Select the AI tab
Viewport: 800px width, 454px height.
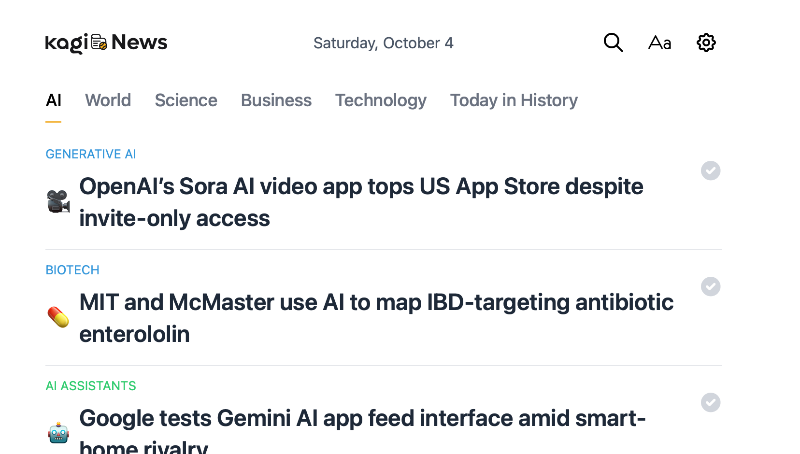(54, 100)
